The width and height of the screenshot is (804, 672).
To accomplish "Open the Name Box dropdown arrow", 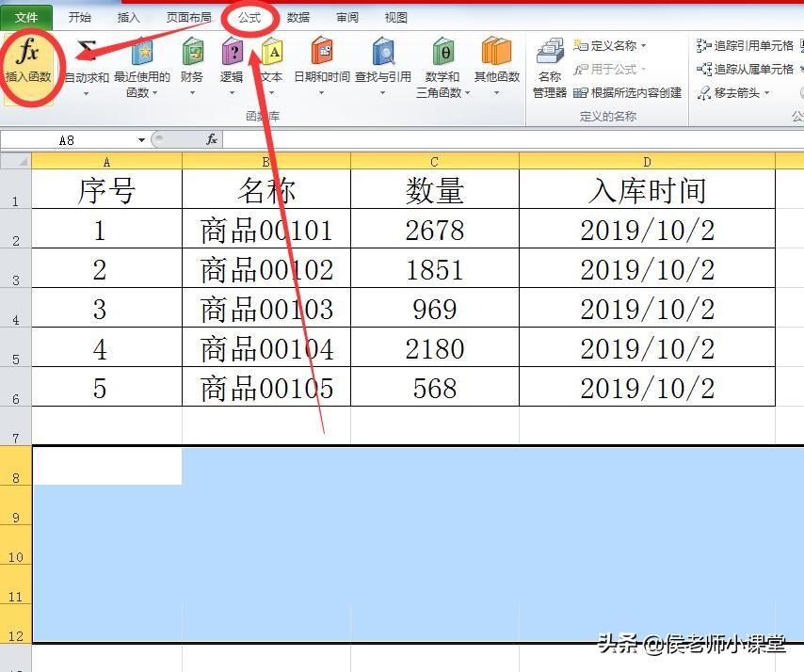I will tap(141, 140).
